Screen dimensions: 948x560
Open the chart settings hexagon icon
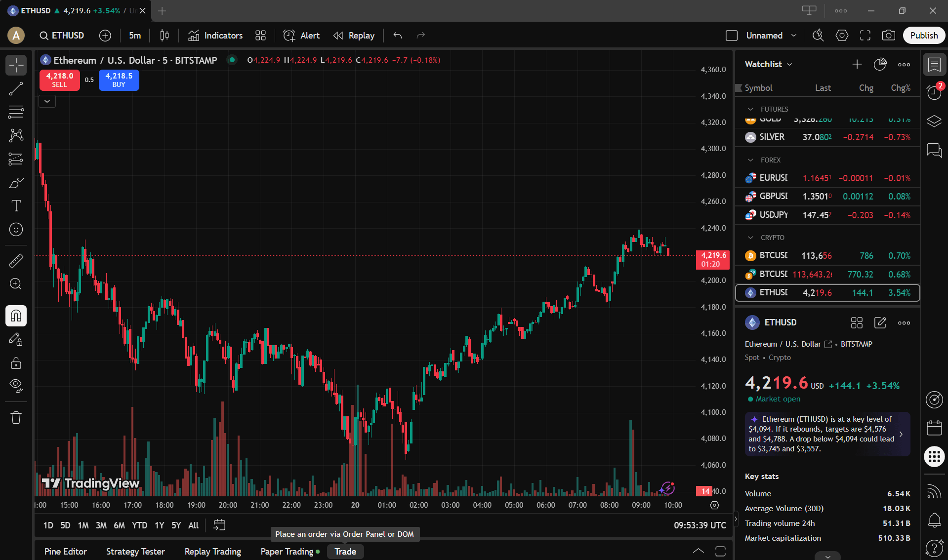tap(842, 36)
